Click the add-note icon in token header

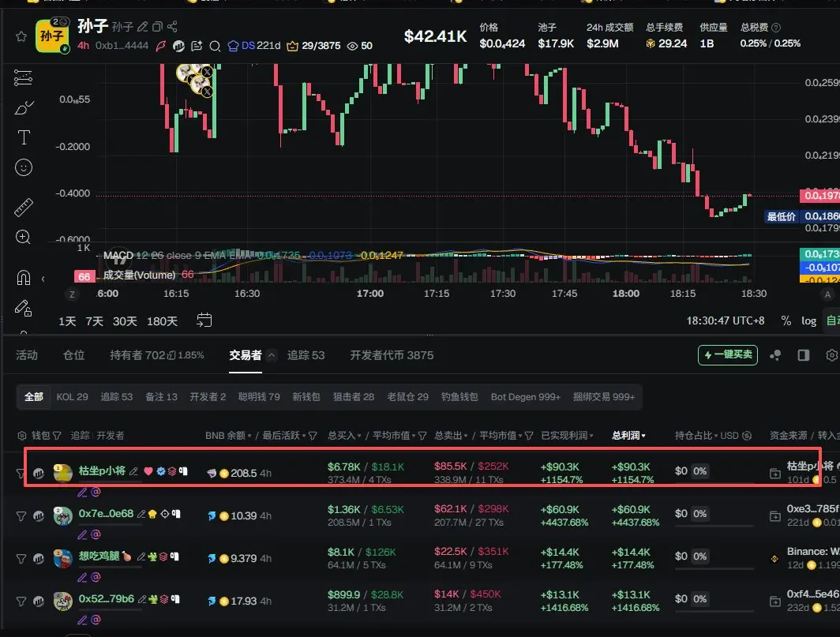point(197,46)
